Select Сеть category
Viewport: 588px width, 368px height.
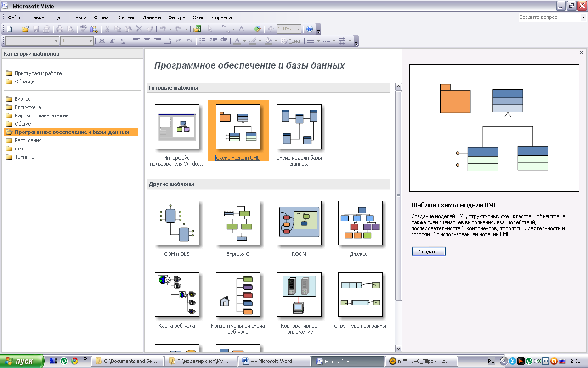click(x=16, y=149)
